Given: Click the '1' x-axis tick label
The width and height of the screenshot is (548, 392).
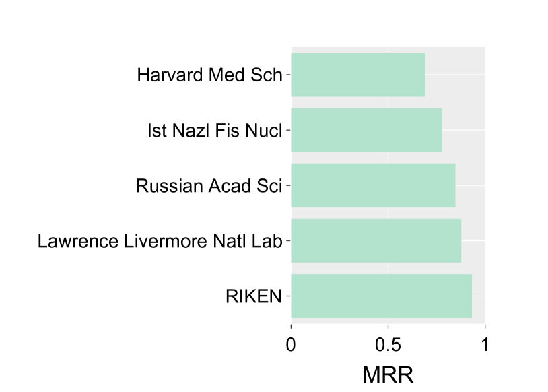Looking at the screenshot, I should (485, 345).
